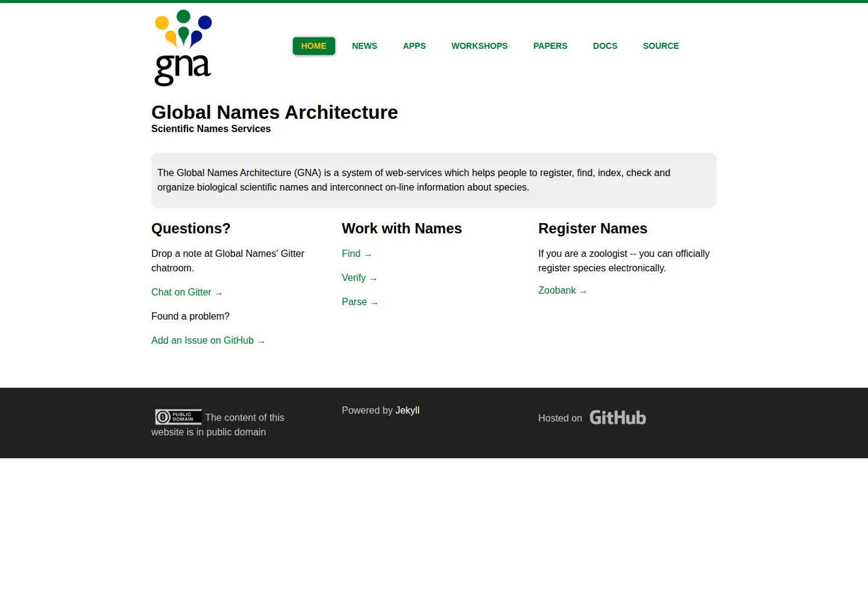868x603 pixels.
Task: Navigate to Workshops
Action: (480, 46)
